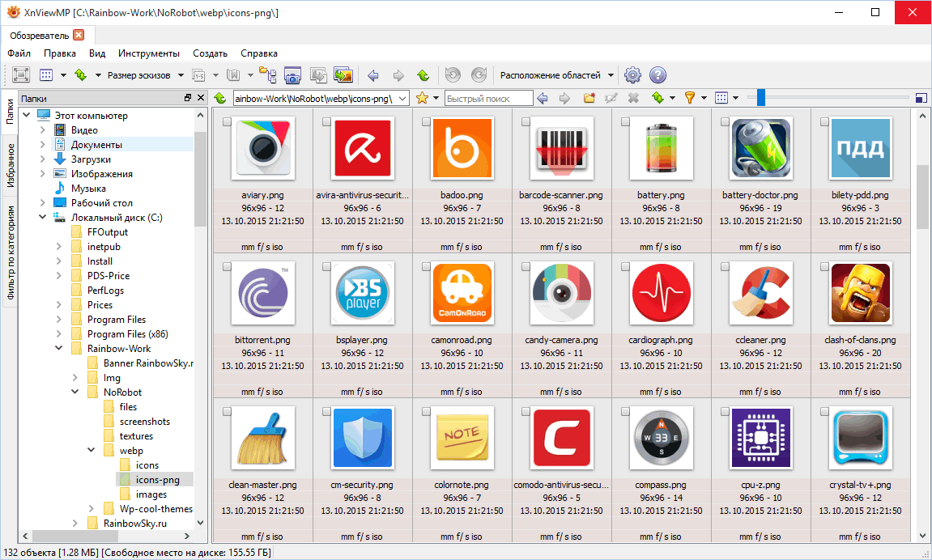Screen dimensions: 932x560
Task: Check the box on aviary.png thumbnail
Action: click(227, 121)
